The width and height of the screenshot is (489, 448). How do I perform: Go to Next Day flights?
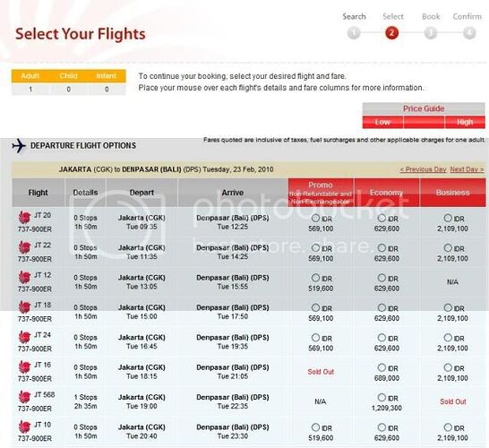pos(467,169)
